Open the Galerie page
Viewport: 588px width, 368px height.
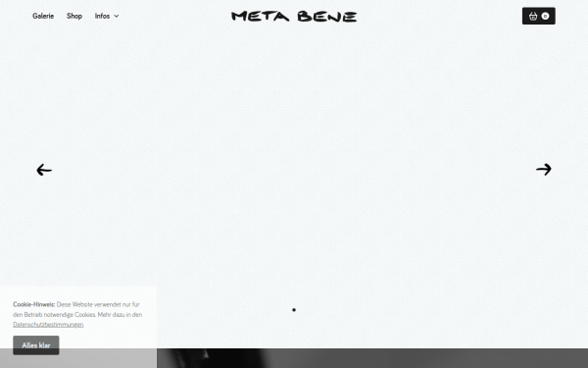[43, 16]
